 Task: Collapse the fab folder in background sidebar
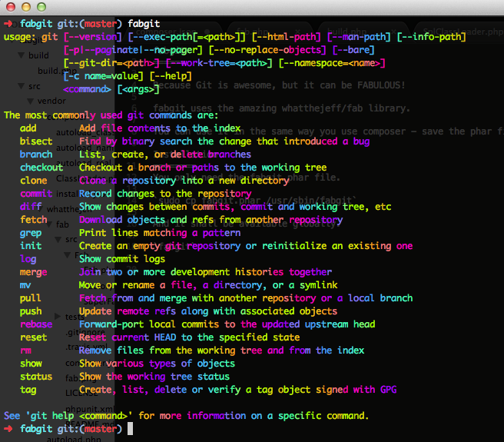[49, 224]
